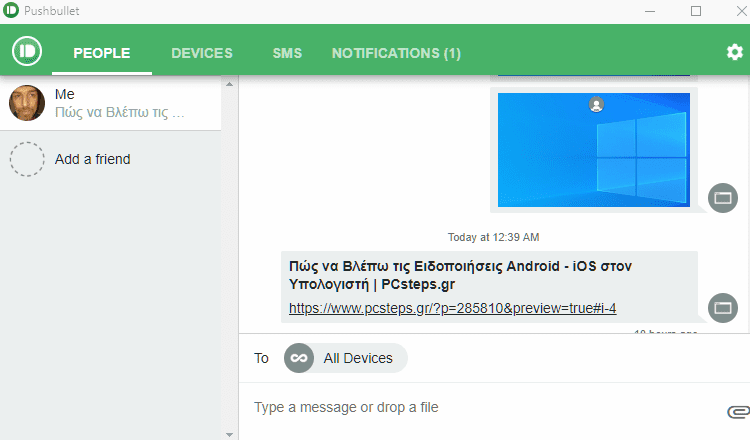Viewport: 750px width, 440px height.
Task: Minimize the Pushbullet window
Action: (x=650, y=11)
